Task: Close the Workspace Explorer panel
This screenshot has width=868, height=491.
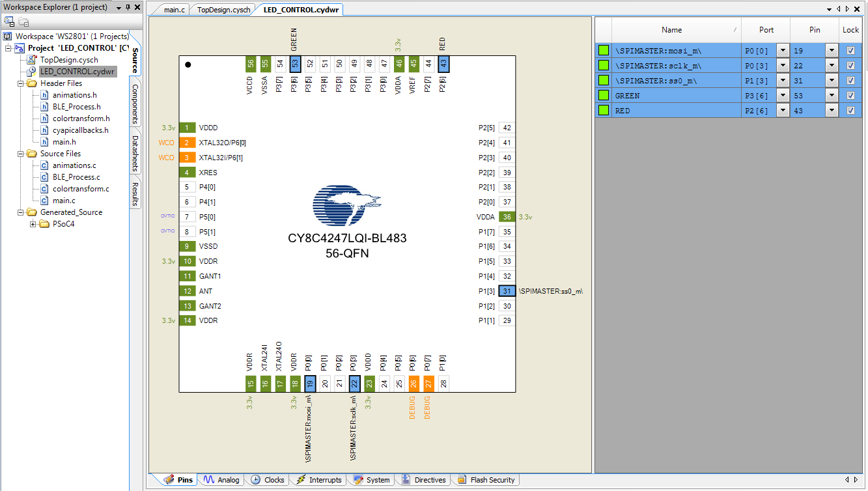Action: point(137,7)
